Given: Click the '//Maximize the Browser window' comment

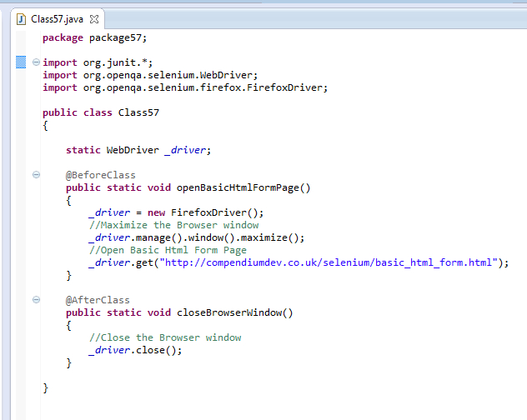Looking at the screenshot, I should [x=174, y=225].
